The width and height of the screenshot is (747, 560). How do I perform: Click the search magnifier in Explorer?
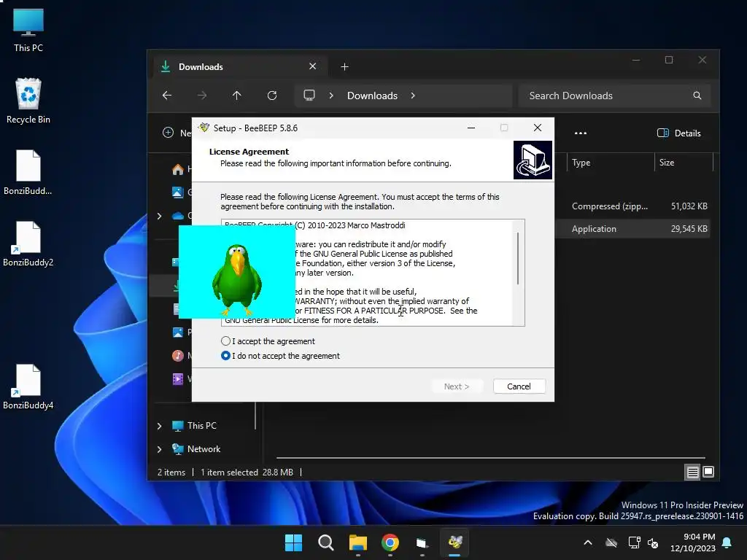697,96
